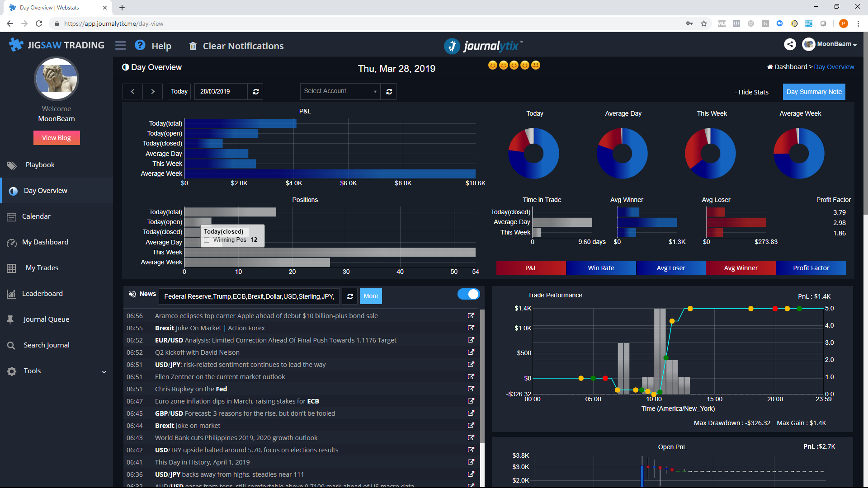The height and width of the screenshot is (488, 868).
Task: Click the refresh icon beside Select Account
Action: [x=389, y=91]
